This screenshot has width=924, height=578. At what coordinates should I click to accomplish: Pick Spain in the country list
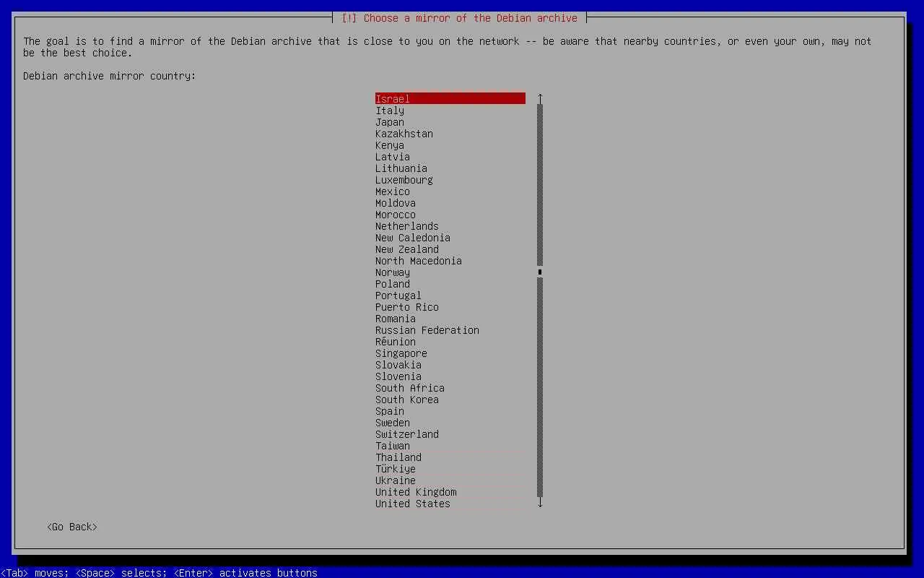click(450, 410)
